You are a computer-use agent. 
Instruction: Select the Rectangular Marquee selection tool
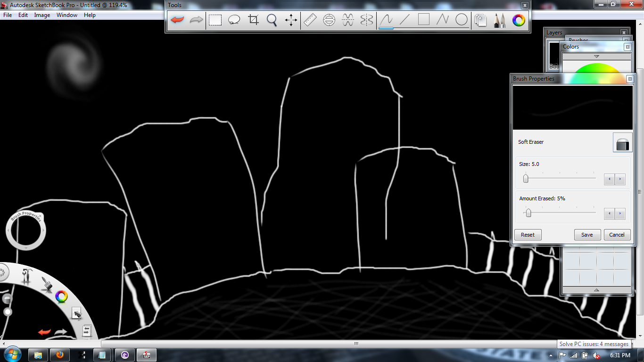215,20
